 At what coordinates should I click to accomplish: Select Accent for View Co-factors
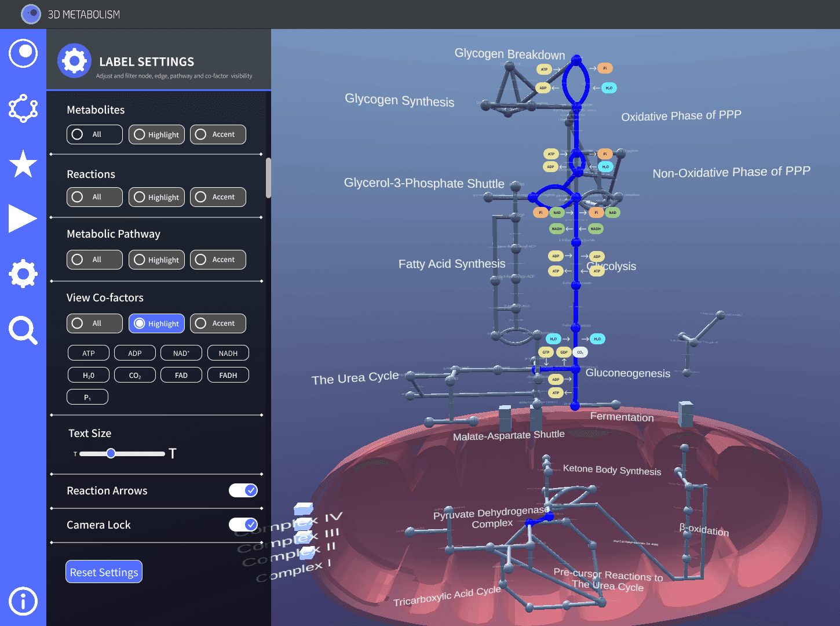pyautogui.click(x=218, y=323)
